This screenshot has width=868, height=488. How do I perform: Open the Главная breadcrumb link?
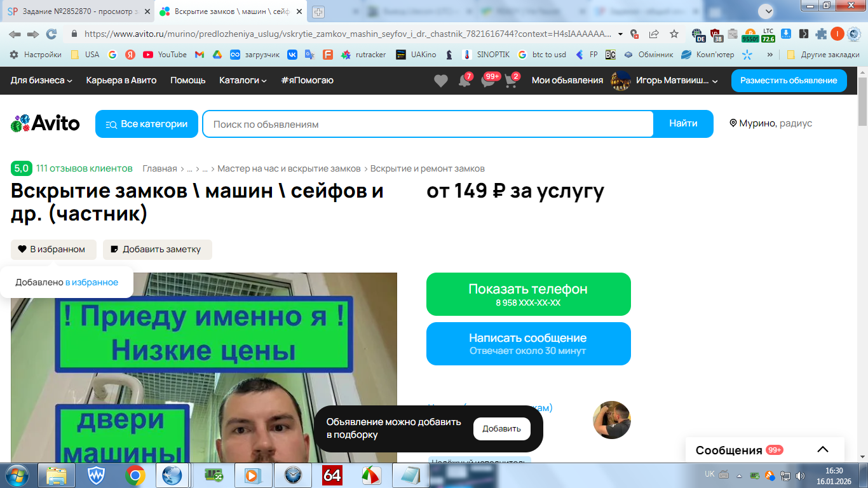click(x=159, y=168)
